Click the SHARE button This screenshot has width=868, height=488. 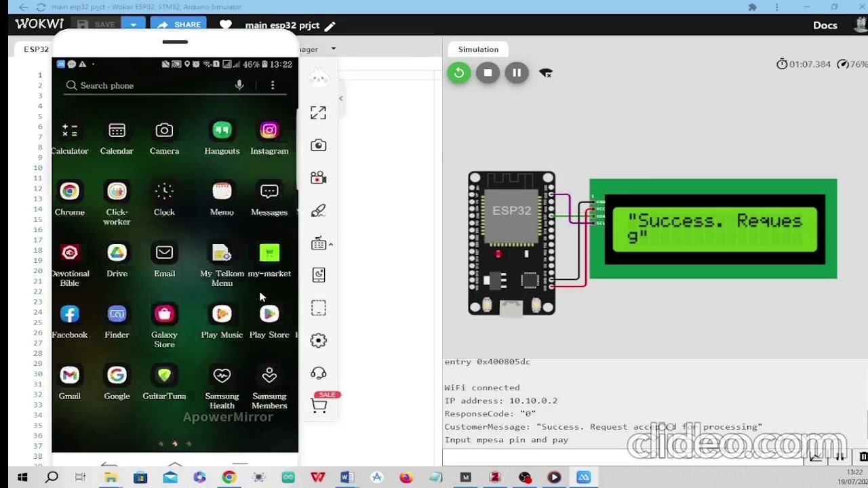pyautogui.click(x=179, y=24)
